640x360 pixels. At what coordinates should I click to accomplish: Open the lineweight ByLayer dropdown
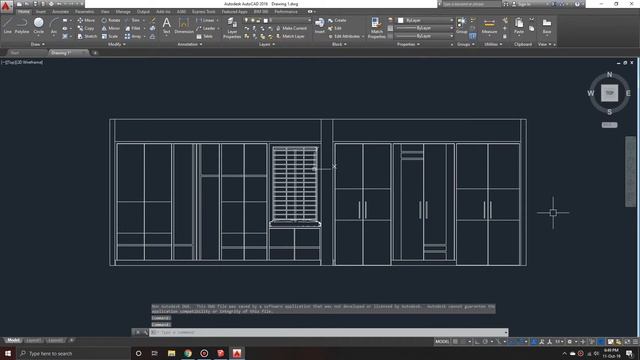click(424, 28)
